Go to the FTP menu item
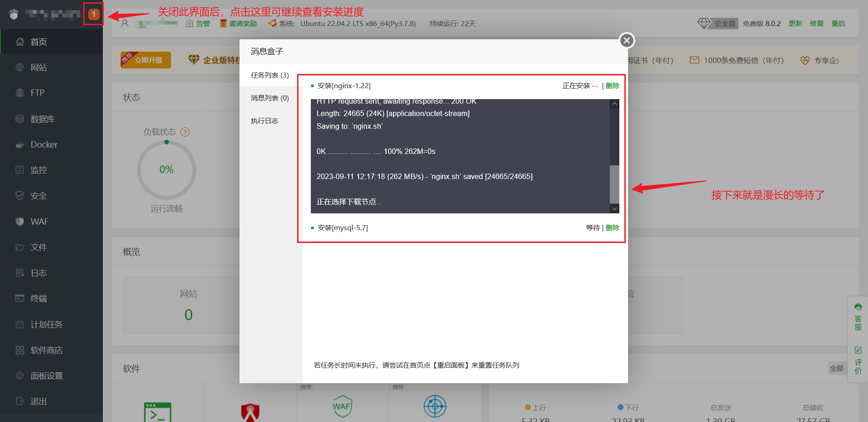 (x=51, y=93)
